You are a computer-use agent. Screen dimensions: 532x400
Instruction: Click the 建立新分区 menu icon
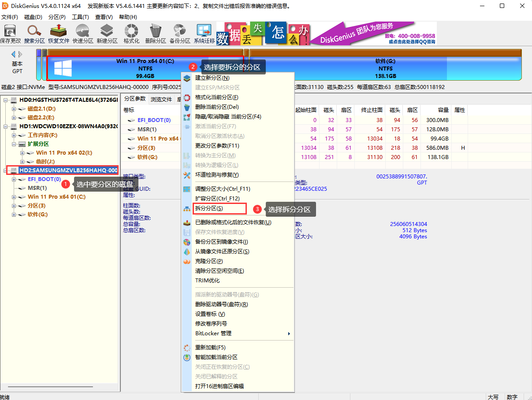pos(187,78)
